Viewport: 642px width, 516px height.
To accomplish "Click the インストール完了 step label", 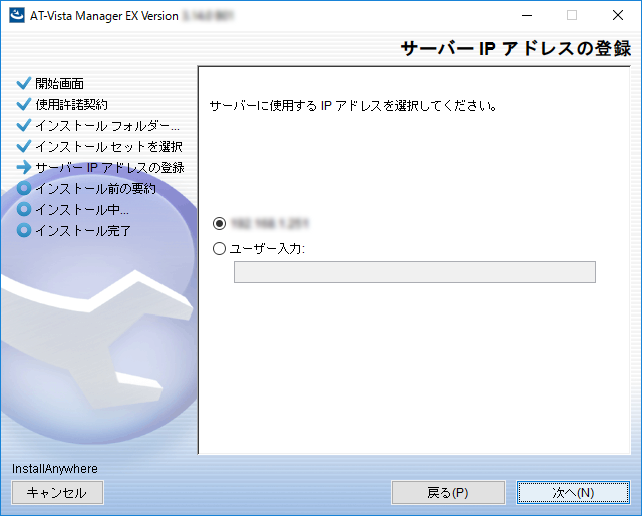I will coord(83,231).
